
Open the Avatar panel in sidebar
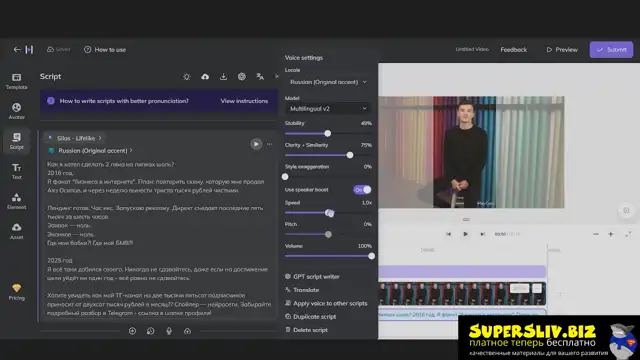(16, 111)
